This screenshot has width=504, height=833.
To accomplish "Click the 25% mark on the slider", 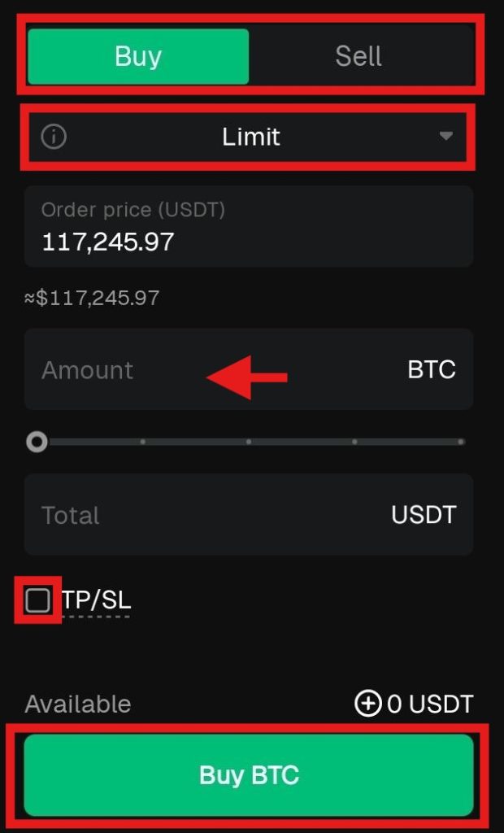I will click(x=143, y=441).
